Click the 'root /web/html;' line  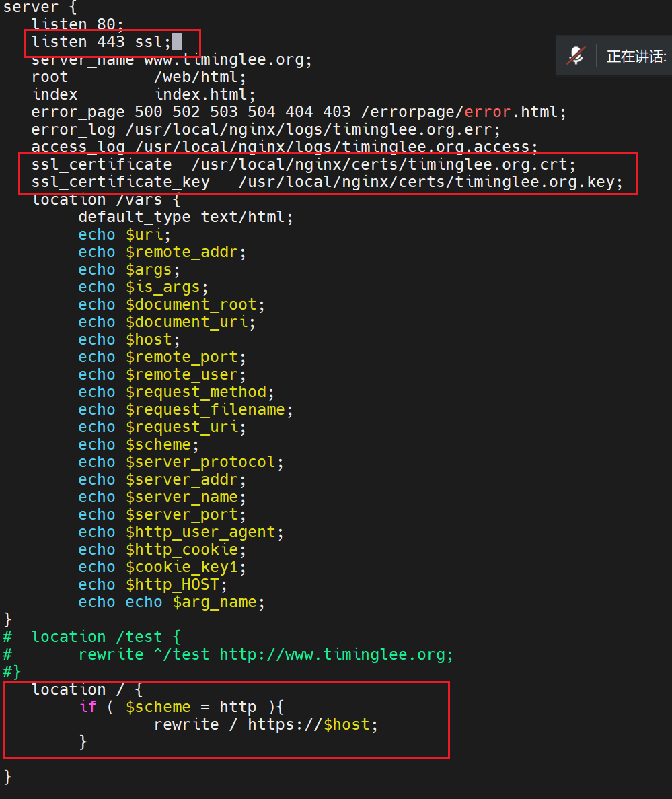coord(139,77)
